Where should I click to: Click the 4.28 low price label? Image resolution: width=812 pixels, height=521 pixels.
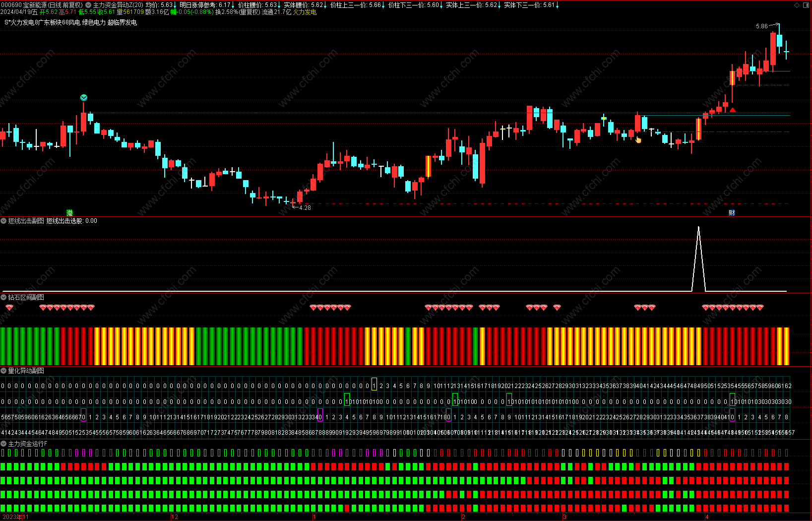[305, 208]
